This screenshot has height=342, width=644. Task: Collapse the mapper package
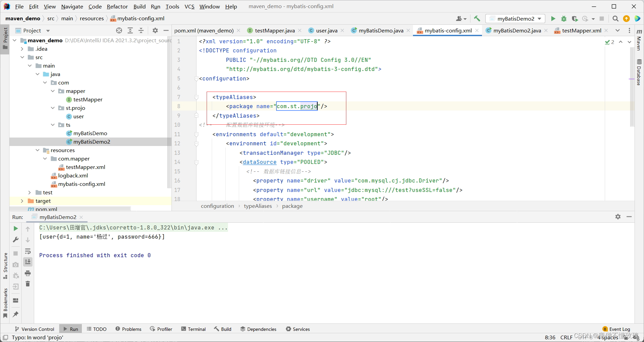pyautogui.click(x=53, y=91)
